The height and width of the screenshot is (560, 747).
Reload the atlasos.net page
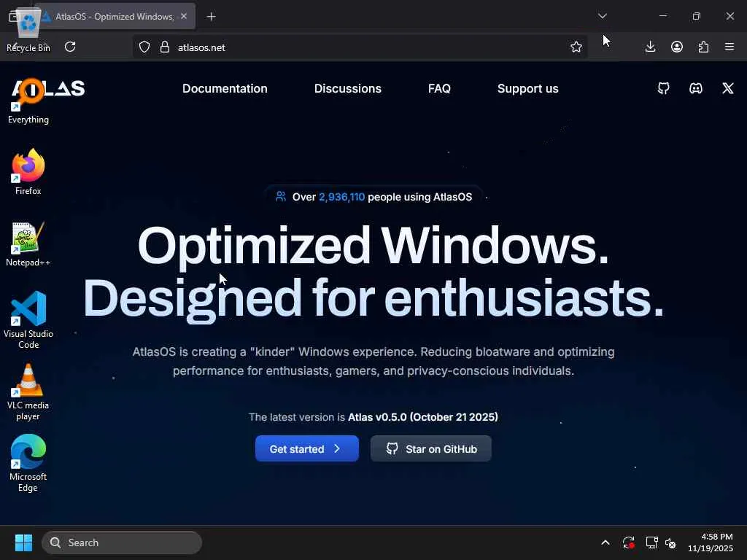[x=70, y=47]
